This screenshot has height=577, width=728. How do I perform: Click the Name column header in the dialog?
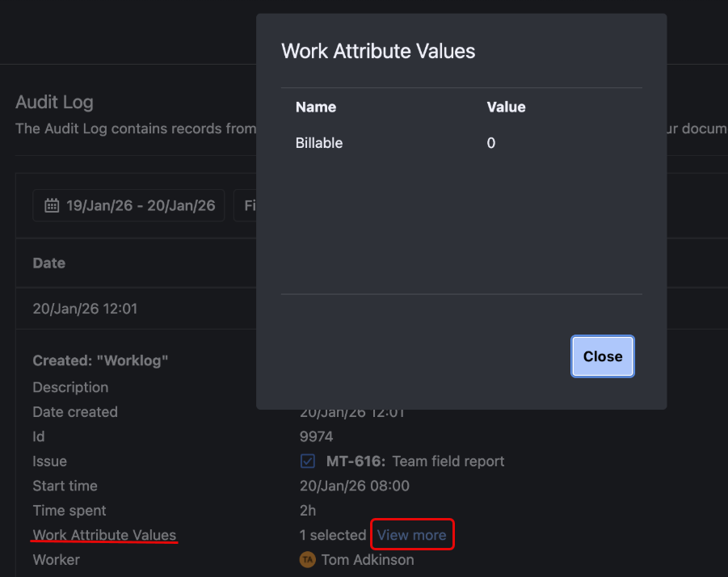(x=315, y=107)
